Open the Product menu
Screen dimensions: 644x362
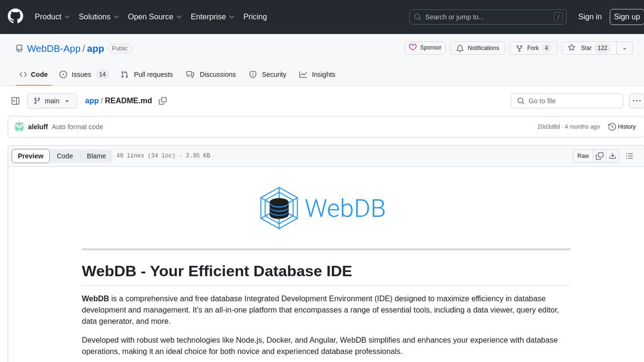coord(52,17)
